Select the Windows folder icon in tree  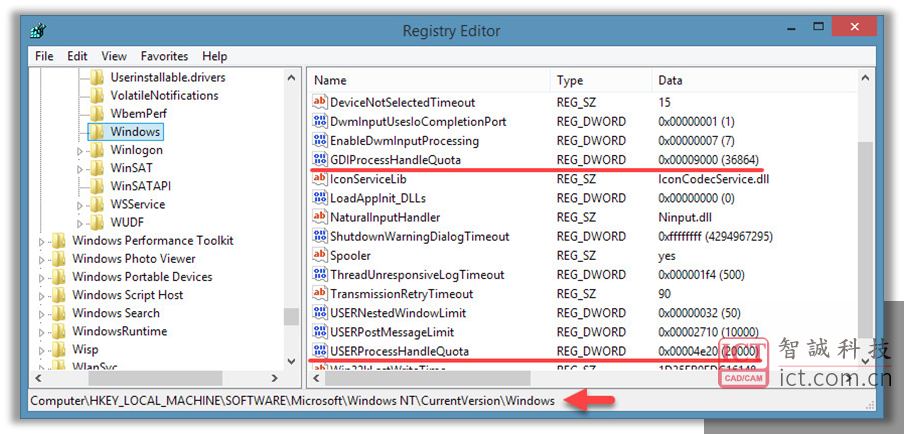(97, 132)
